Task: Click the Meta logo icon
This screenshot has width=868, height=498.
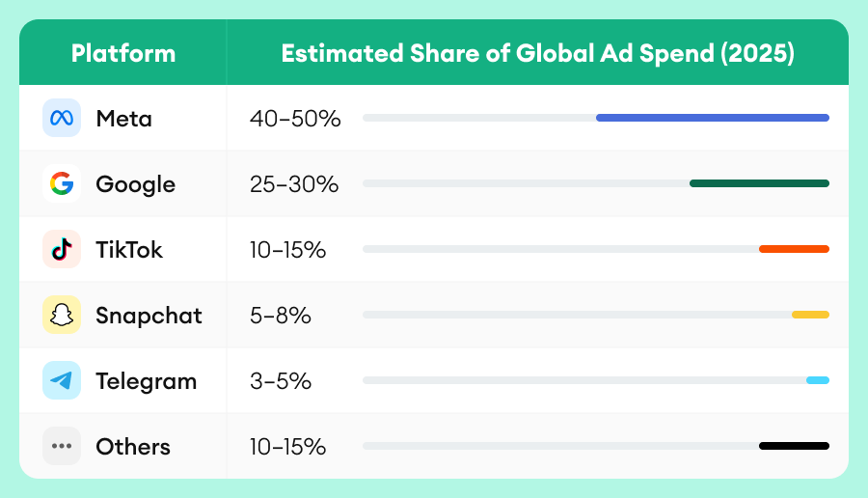Action: coord(62,119)
